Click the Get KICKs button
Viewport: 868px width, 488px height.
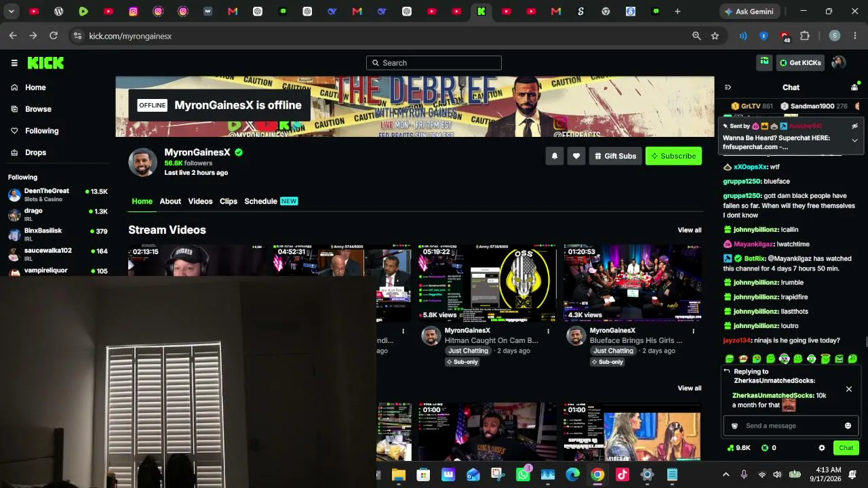800,62
